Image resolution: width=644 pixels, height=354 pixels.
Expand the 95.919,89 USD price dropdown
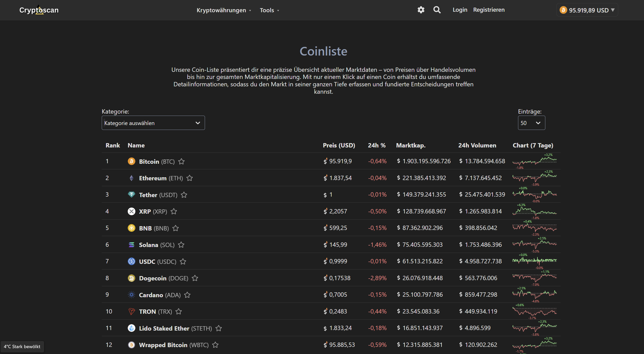(587, 10)
